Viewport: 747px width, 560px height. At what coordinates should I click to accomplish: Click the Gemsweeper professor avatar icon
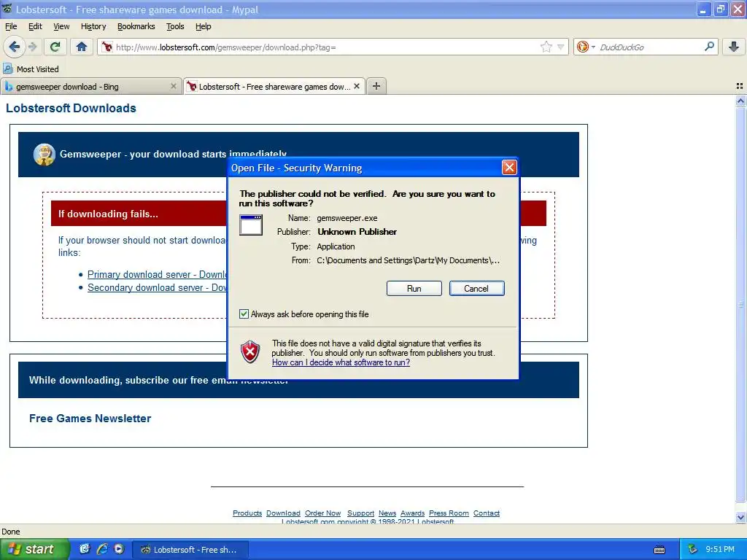pos(44,155)
